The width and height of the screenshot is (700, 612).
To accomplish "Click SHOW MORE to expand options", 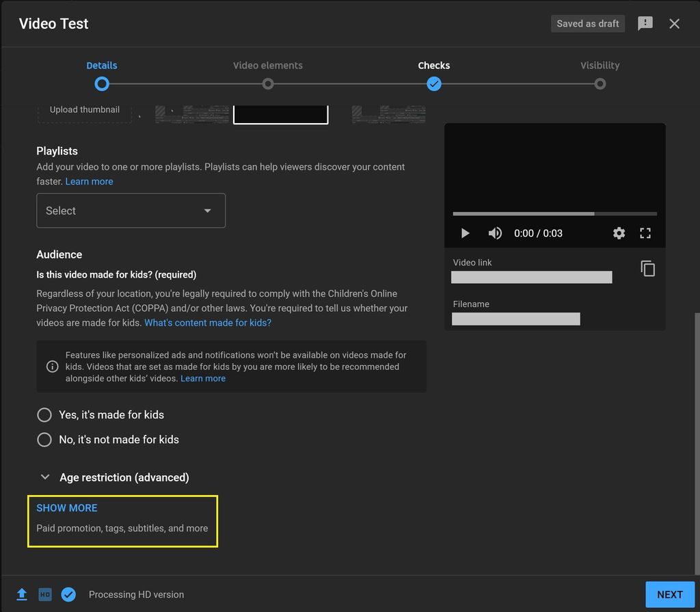I will point(67,508).
